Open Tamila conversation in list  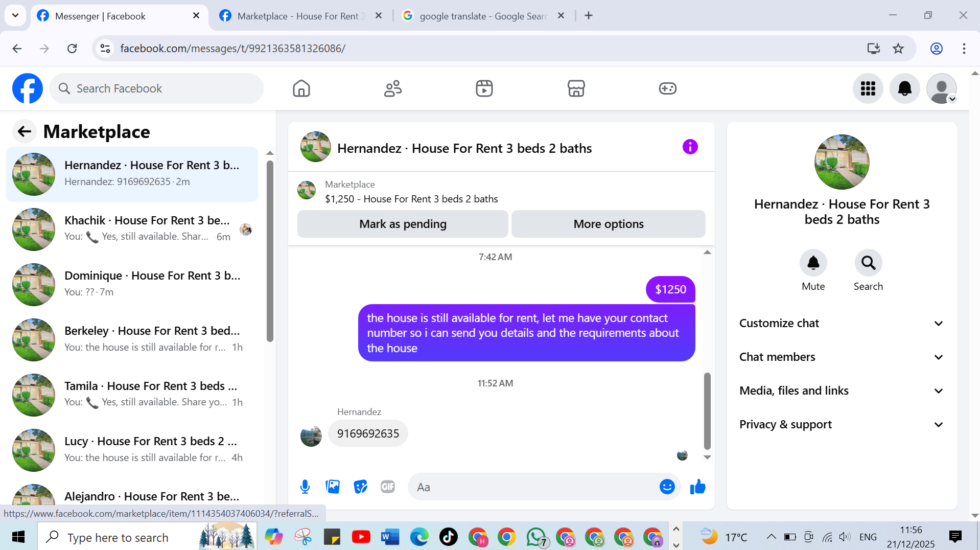click(x=132, y=395)
